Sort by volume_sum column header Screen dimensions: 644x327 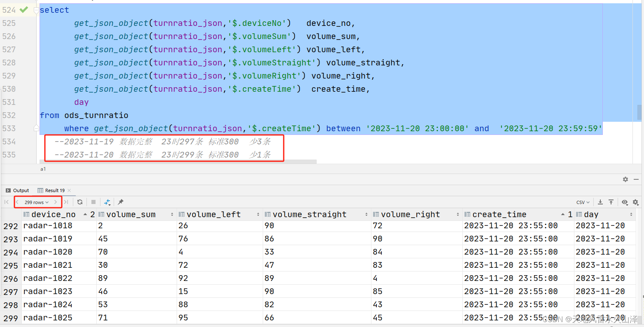(x=131, y=214)
